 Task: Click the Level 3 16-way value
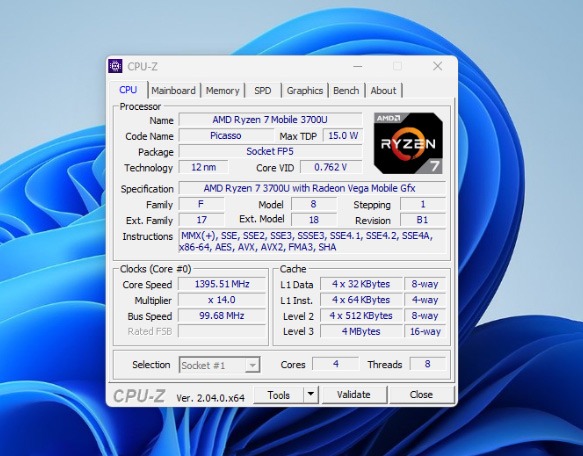pos(425,331)
